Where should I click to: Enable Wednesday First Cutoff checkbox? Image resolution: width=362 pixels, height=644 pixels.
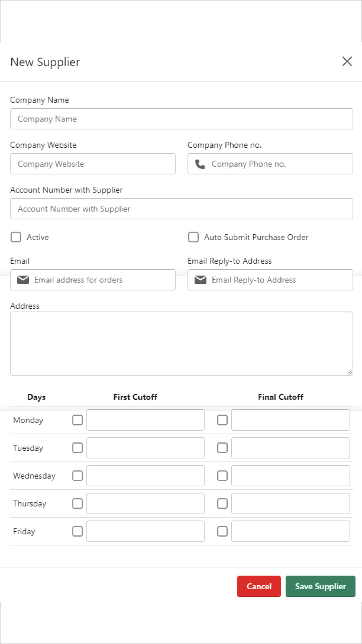[x=77, y=476]
